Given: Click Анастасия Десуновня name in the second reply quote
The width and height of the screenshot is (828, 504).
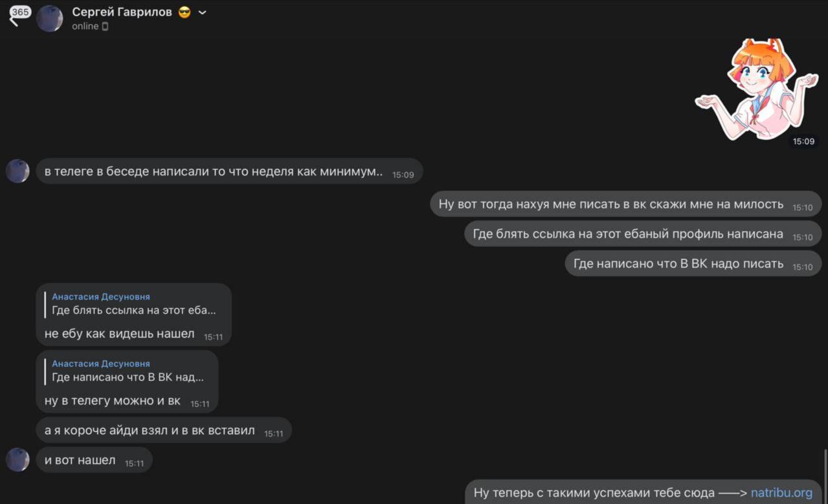Looking at the screenshot, I should [101, 364].
